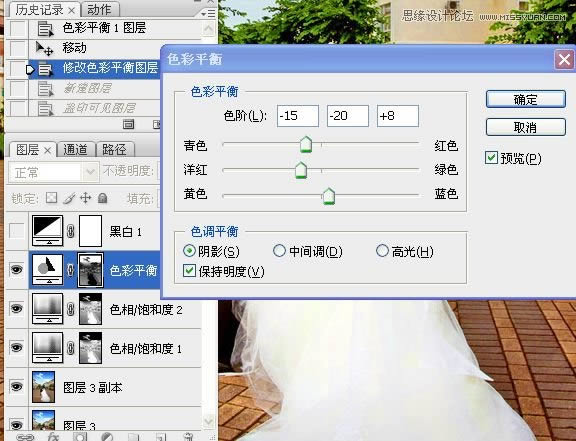Open the History panel options menu
Image resolution: width=576 pixels, height=441 pixels.
point(209,14)
